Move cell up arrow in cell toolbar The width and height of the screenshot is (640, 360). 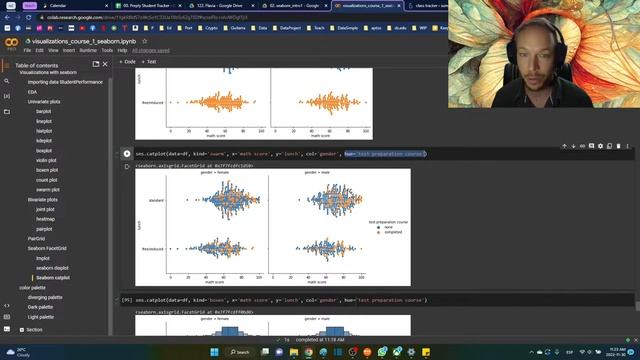pyautogui.click(x=564, y=146)
